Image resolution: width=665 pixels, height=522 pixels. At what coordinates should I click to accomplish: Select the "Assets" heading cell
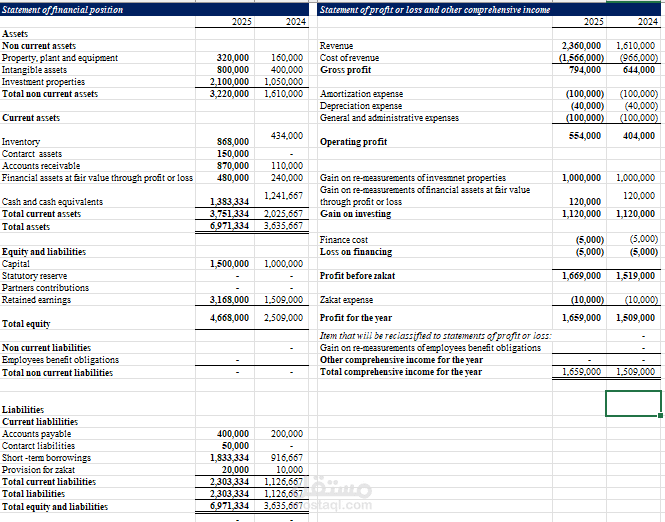point(15,34)
